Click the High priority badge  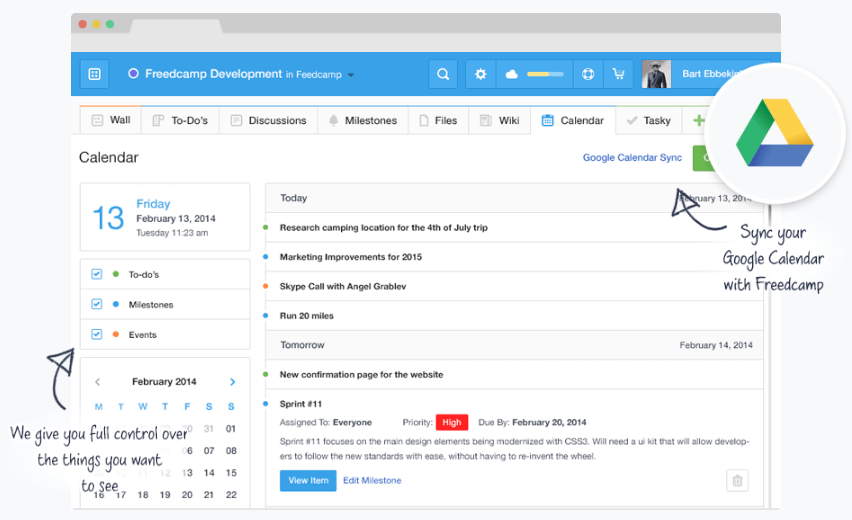(x=452, y=422)
